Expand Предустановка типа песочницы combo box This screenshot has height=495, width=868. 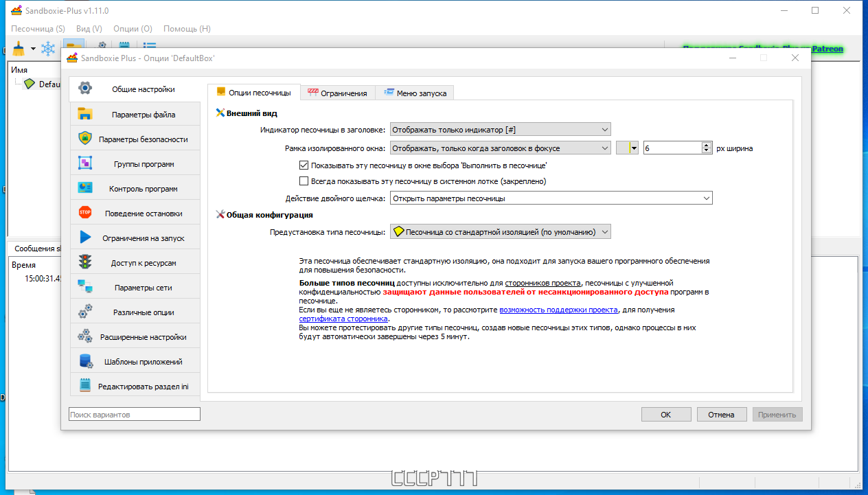tap(500, 232)
